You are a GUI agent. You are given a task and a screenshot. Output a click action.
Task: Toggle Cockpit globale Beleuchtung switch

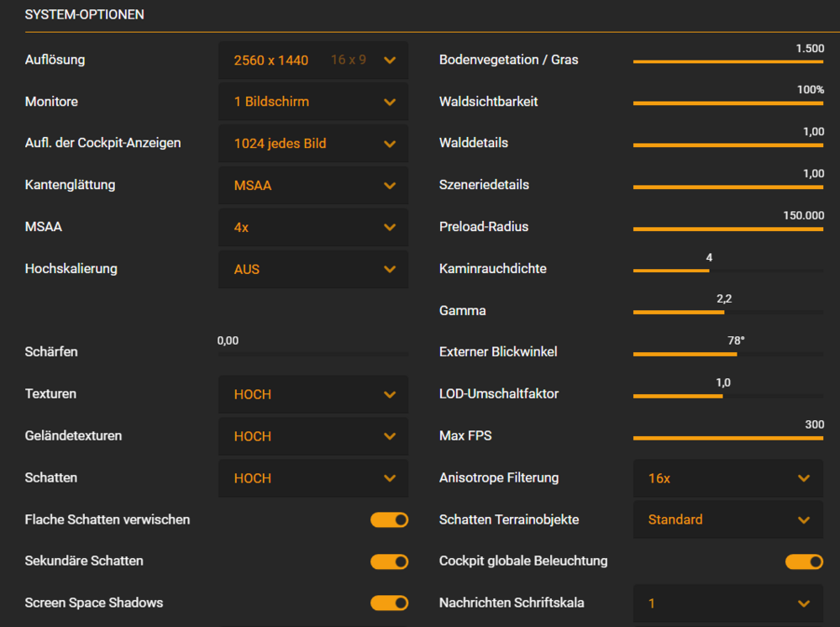tap(803, 561)
